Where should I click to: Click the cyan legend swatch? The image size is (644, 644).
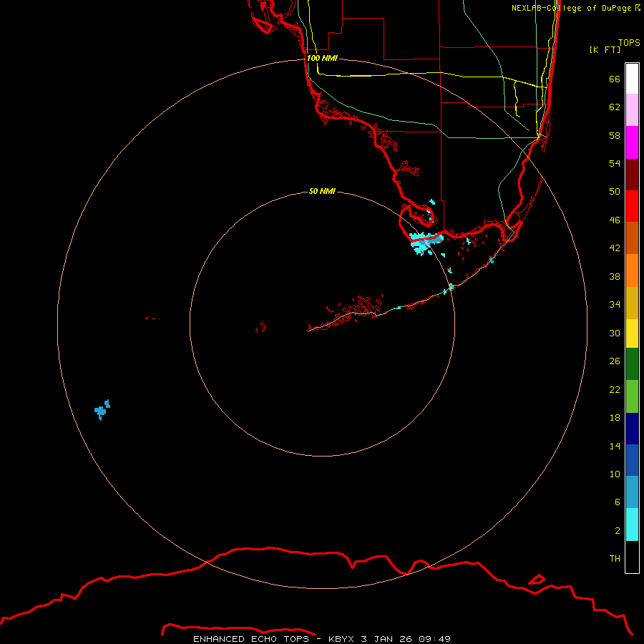point(632,525)
